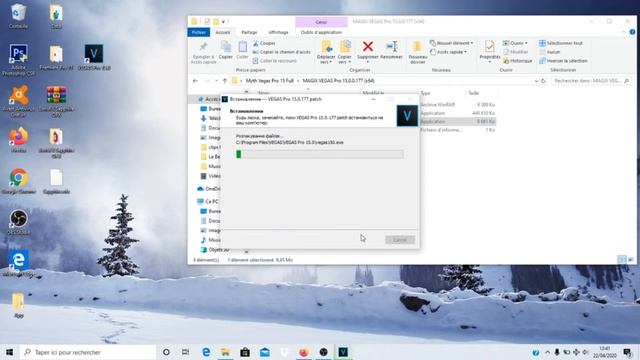Click Myth Vegas Pro 15 Full breadcrumb
The image size is (640, 360).
tap(269, 81)
